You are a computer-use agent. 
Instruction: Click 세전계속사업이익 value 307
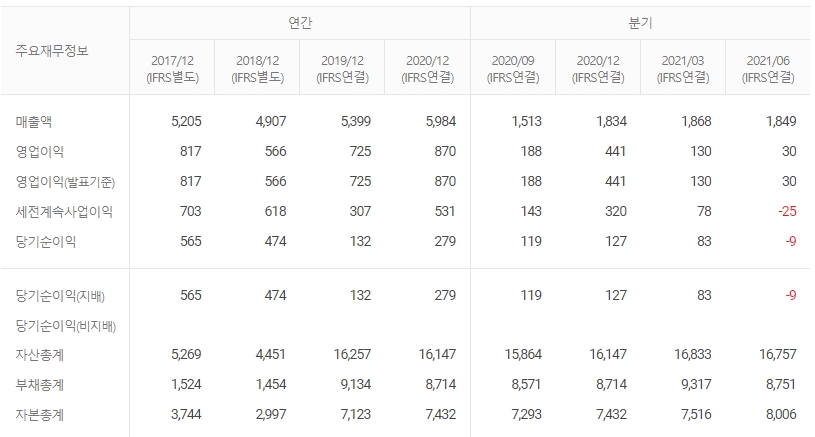360,212
